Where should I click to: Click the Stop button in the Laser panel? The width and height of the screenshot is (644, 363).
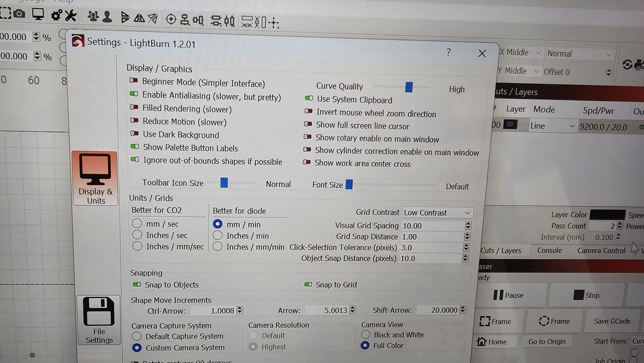pyautogui.click(x=587, y=295)
